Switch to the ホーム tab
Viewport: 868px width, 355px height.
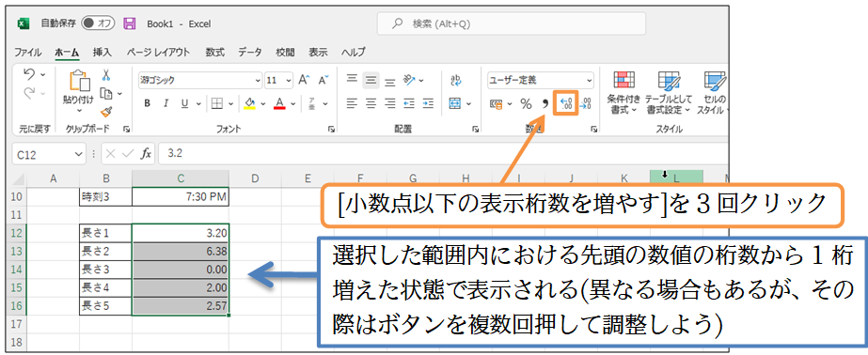tap(67, 53)
